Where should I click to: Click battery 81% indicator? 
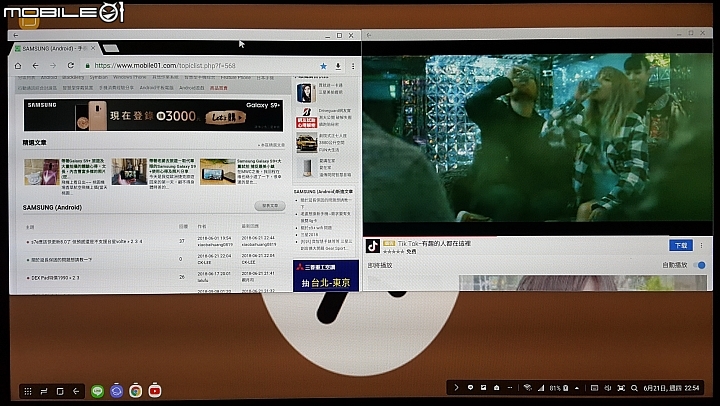559,388
